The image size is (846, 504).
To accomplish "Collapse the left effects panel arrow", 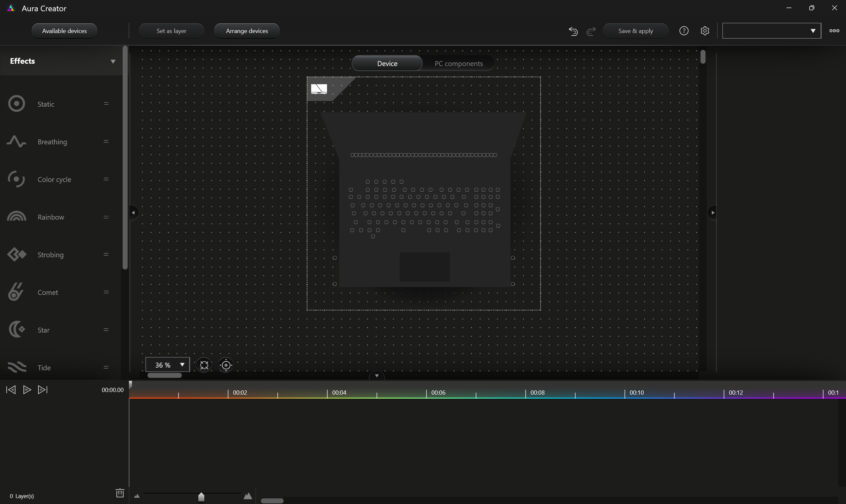I will click(x=134, y=213).
